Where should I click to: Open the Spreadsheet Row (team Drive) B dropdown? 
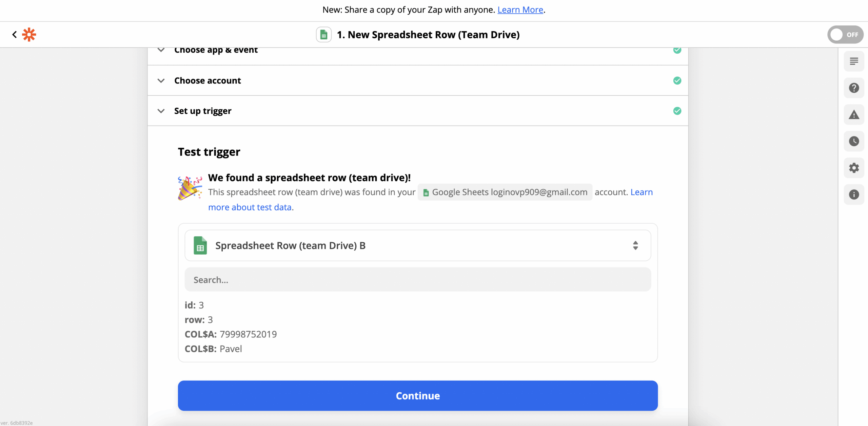point(417,245)
